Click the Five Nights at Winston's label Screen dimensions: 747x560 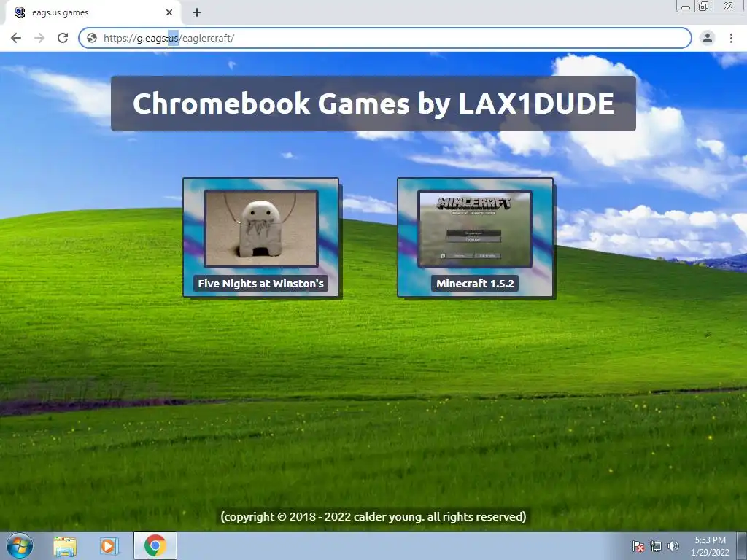tap(260, 284)
